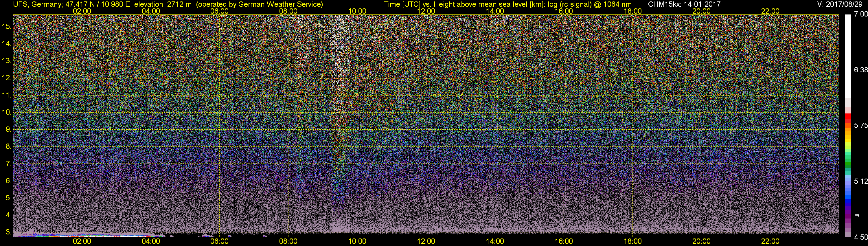Click the 18:00 label on top time axis
This screenshot has height=246, width=868.
(x=632, y=11)
